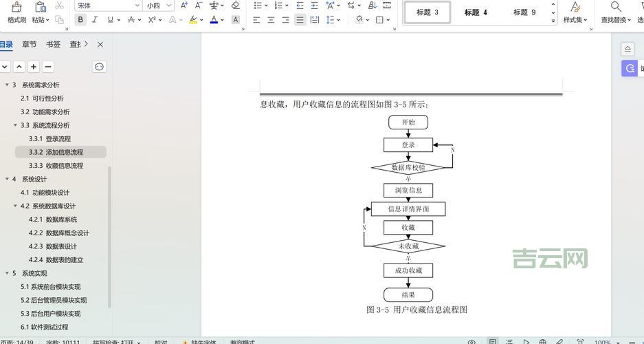The image size is (644, 344).
Task: Click the blue font color swatch
Action: pos(214,19)
